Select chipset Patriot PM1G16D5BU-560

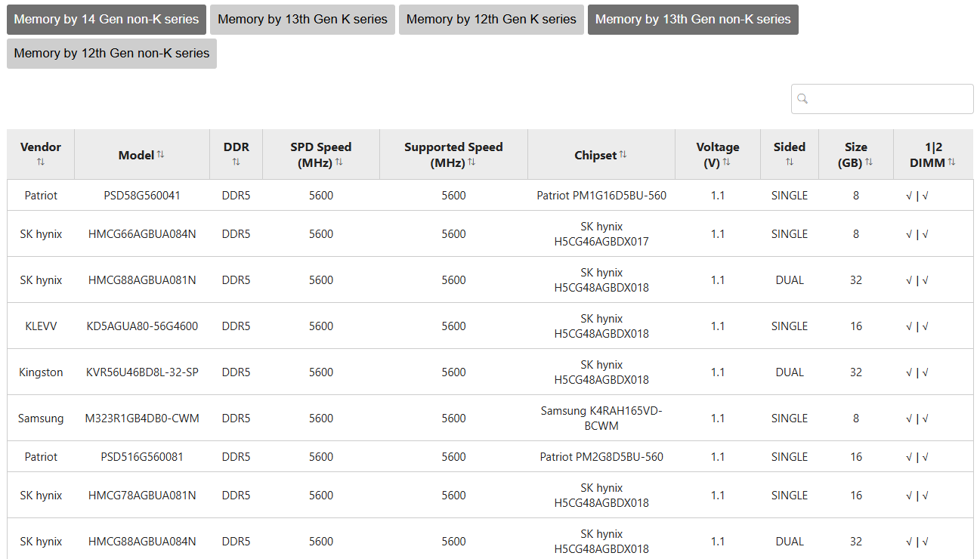click(601, 196)
